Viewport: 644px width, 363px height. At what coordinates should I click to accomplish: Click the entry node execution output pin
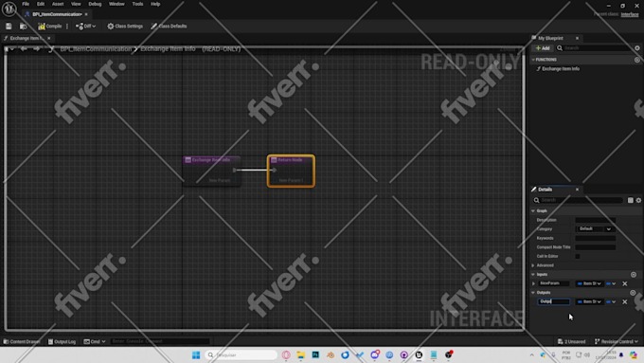pos(235,170)
